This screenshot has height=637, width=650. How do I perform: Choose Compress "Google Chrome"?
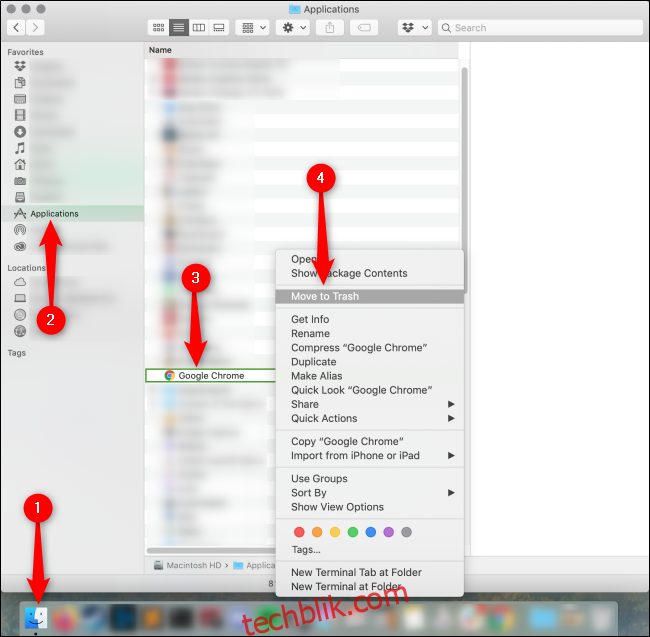pyautogui.click(x=369, y=347)
